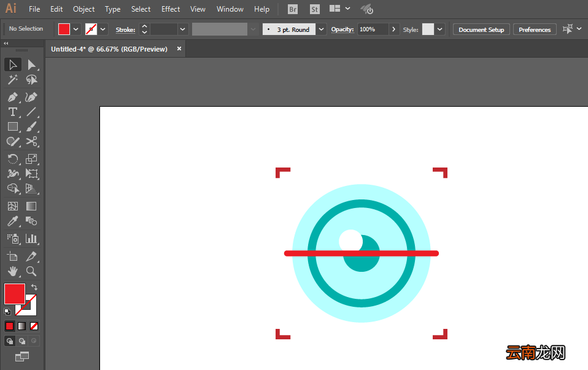
Task: Select the Symbol Sprayer tool
Action: click(x=13, y=239)
